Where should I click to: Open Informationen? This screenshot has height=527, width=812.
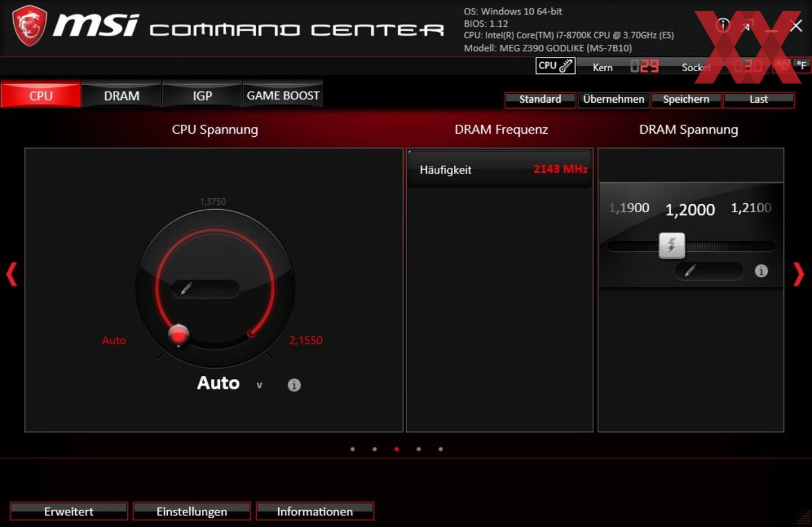315,511
